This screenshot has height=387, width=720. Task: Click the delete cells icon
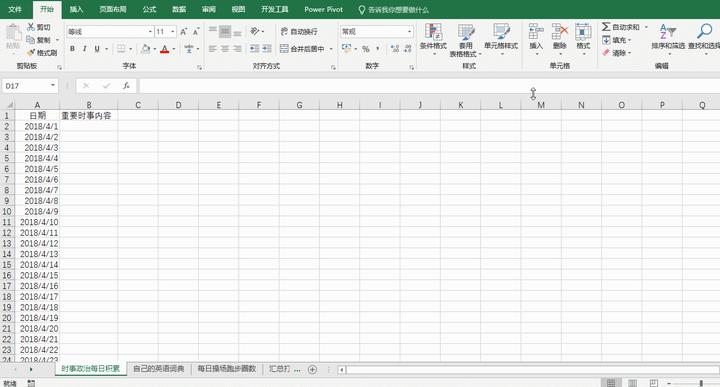[559, 38]
